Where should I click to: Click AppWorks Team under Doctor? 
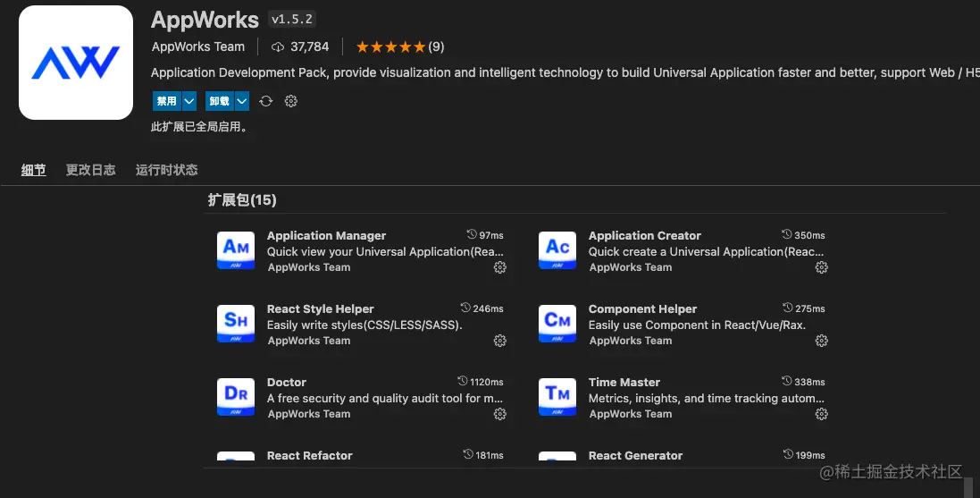[x=309, y=414]
